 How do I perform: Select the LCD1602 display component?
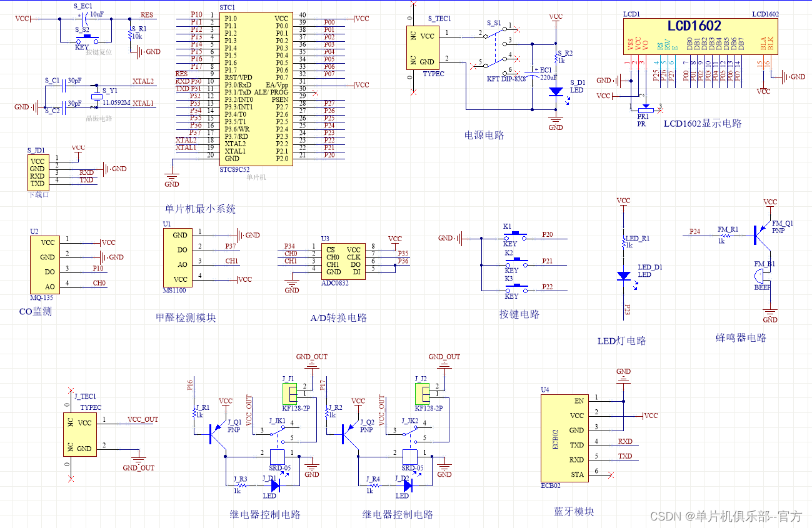(702, 36)
